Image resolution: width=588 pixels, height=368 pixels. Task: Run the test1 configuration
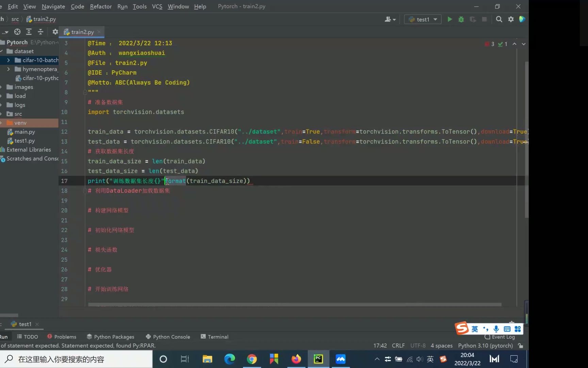[450, 19]
